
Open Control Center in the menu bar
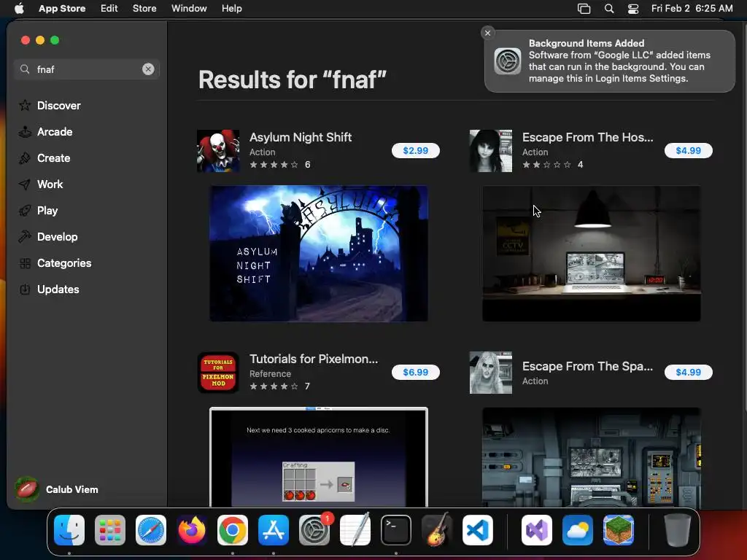[633, 9]
